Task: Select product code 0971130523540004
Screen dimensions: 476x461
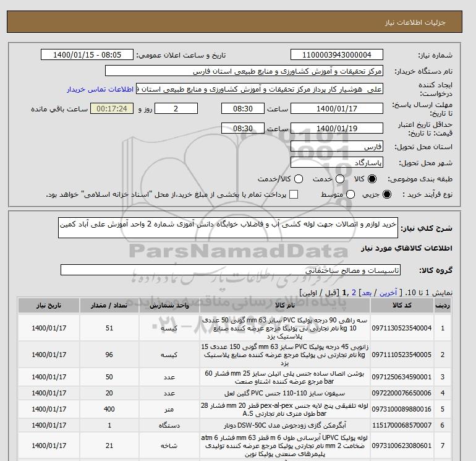Action: coord(402,328)
